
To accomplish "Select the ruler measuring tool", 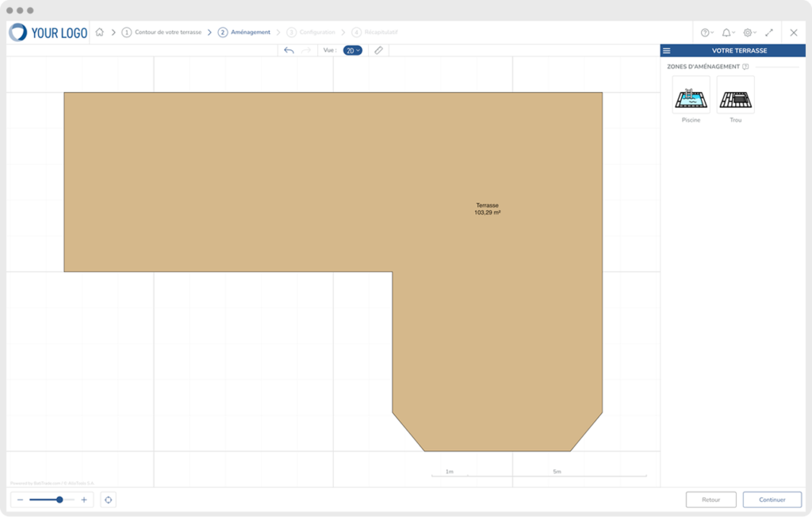I will [378, 50].
